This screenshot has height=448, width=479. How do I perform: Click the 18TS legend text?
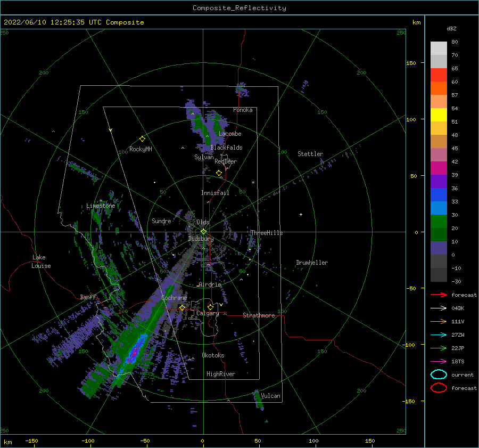458,362
